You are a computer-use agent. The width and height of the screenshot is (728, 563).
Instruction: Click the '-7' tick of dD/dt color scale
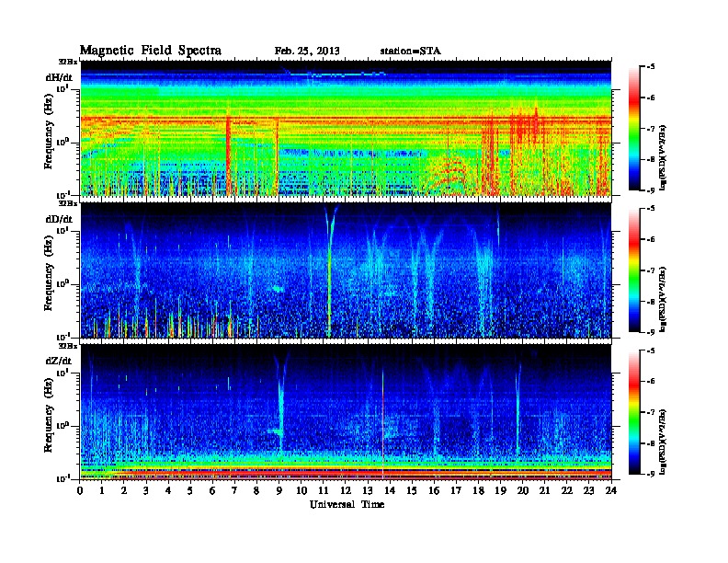[651, 270]
